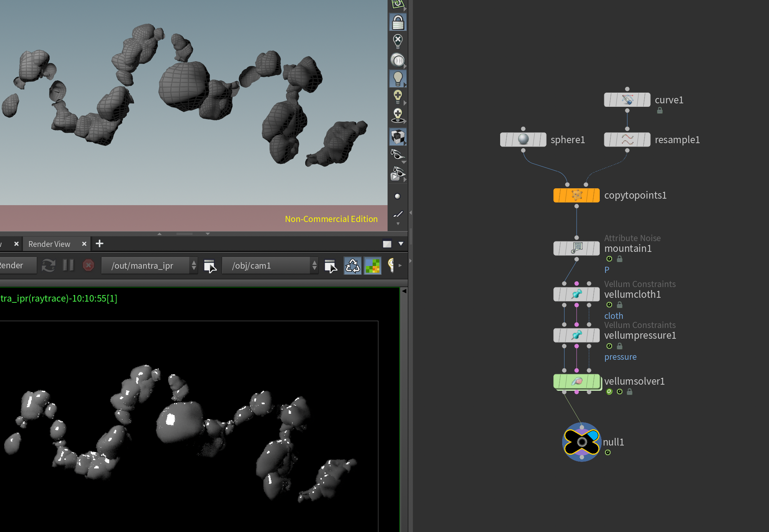The image size is (769, 532).
Task: Toggle bypass flag on mountain1 node
Action: [557, 248]
